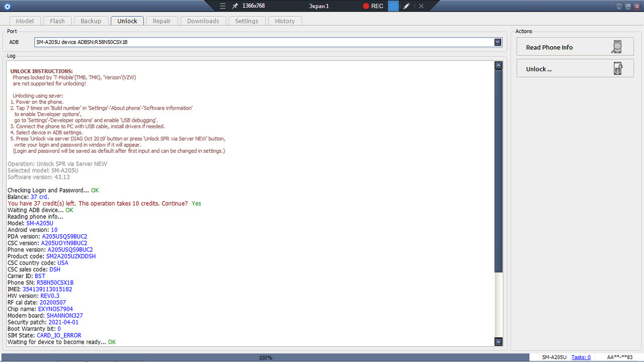
Task: Click the pin icon on recording bar
Action: [x=234, y=6]
